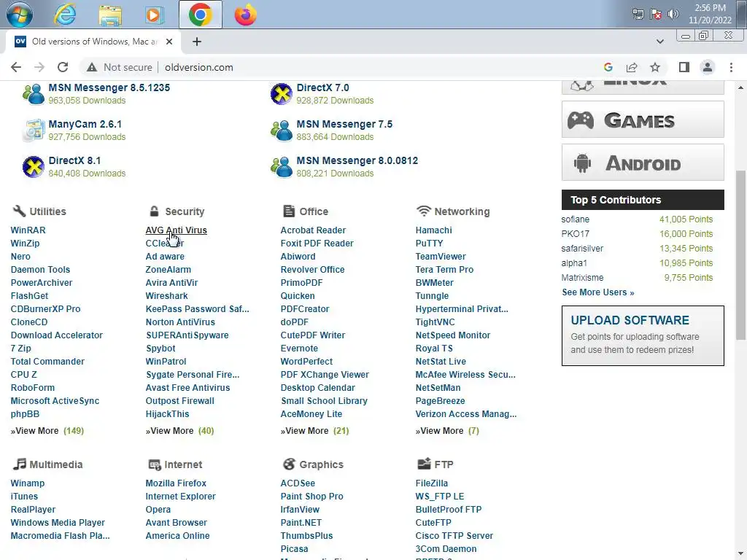
Task: Open the TeamViewer link
Action: point(441,256)
